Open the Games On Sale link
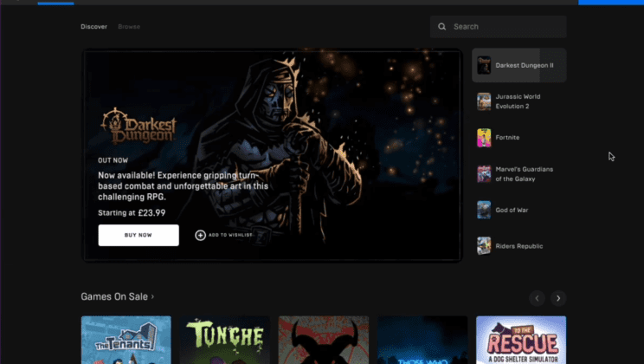The width and height of the screenshot is (644, 364). [114, 297]
